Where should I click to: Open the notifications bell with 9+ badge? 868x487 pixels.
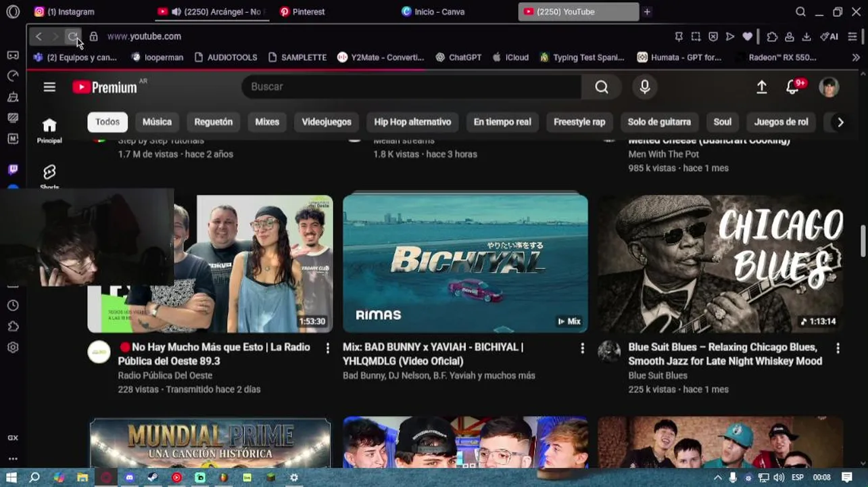[793, 87]
